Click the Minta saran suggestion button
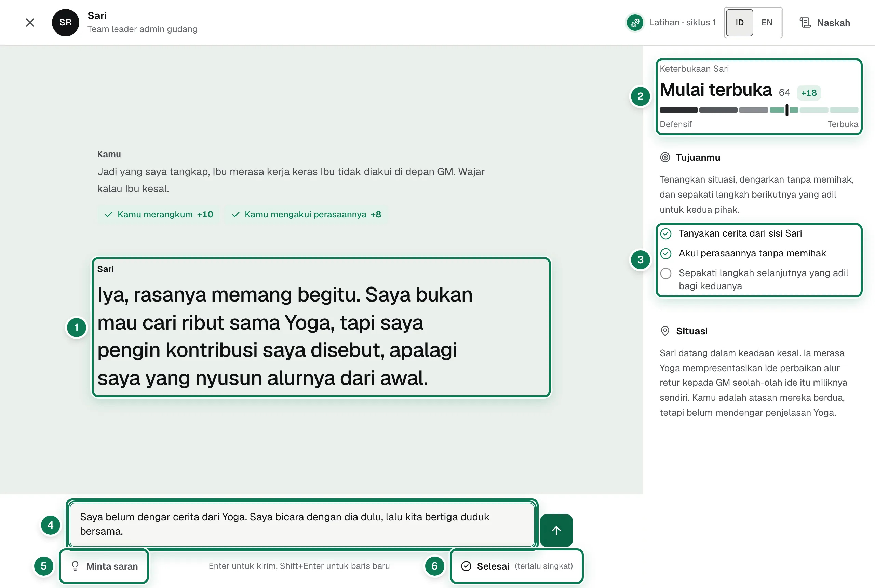This screenshot has width=875, height=588. [104, 566]
